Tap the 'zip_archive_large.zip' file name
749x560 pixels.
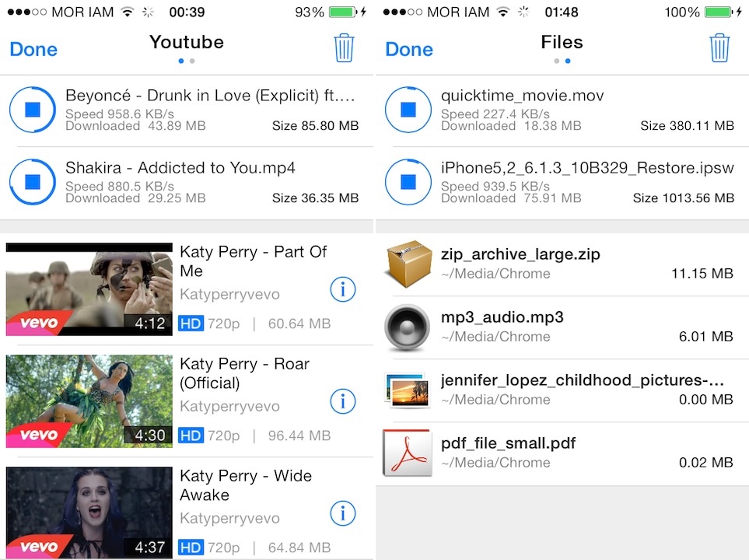click(520, 254)
